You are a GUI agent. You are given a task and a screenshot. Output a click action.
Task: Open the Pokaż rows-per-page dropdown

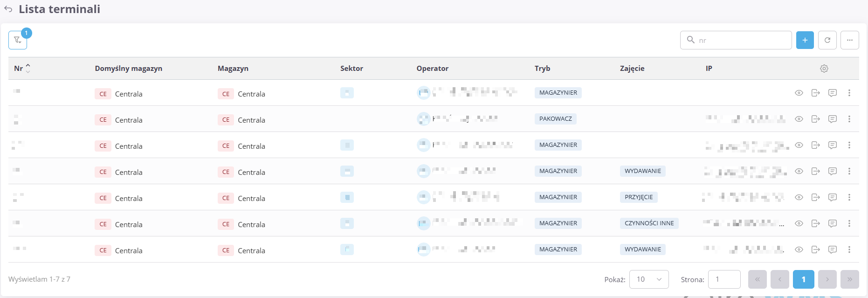[649, 279]
